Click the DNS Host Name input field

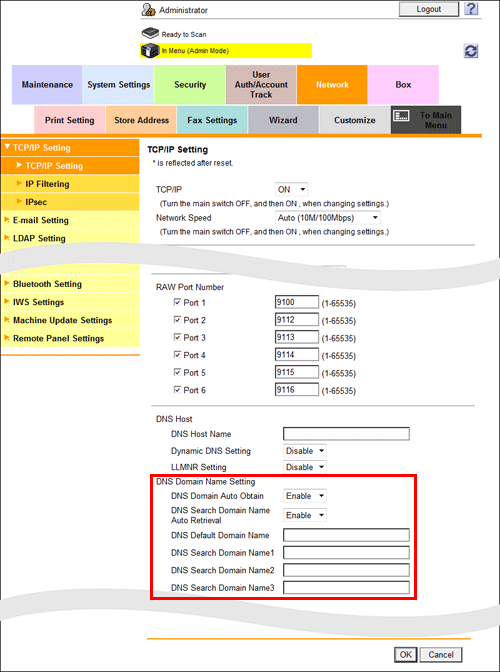pyautogui.click(x=346, y=434)
